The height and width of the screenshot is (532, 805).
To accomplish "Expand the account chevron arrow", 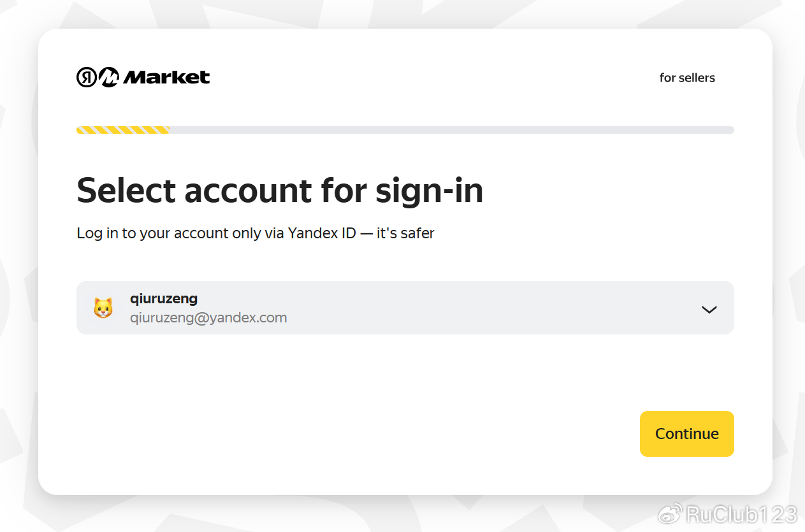I will (709, 309).
